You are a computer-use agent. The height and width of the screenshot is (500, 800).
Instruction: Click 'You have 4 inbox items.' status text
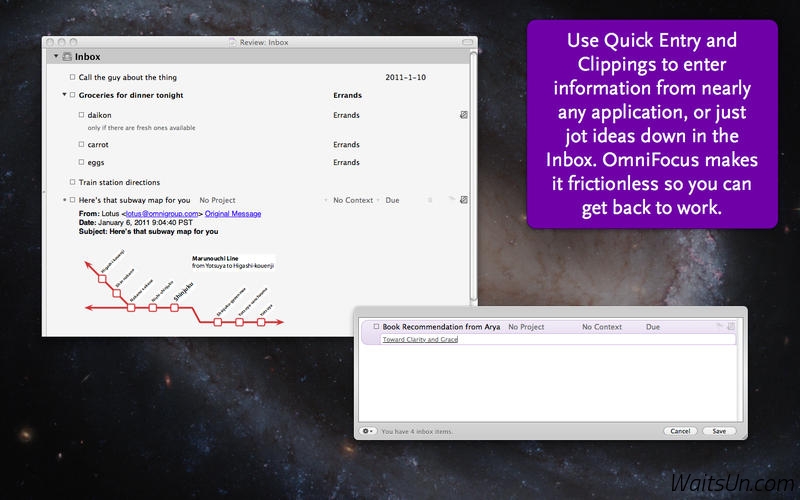click(x=417, y=432)
